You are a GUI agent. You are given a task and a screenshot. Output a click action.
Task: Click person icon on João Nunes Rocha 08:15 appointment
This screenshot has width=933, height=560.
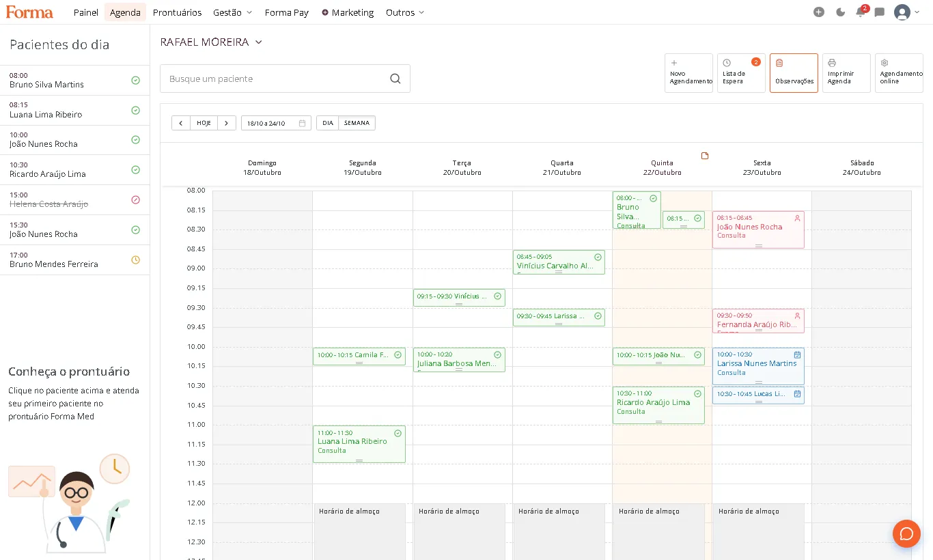(x=797, y=219)
